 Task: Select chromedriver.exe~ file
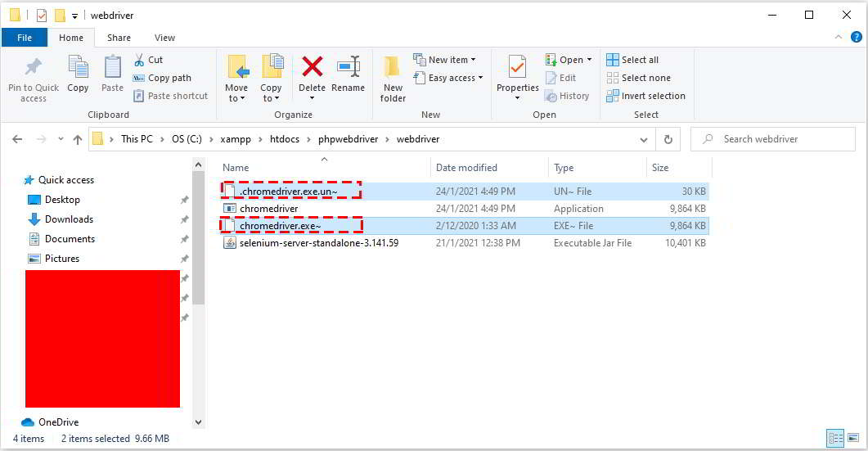coord(464,226)
